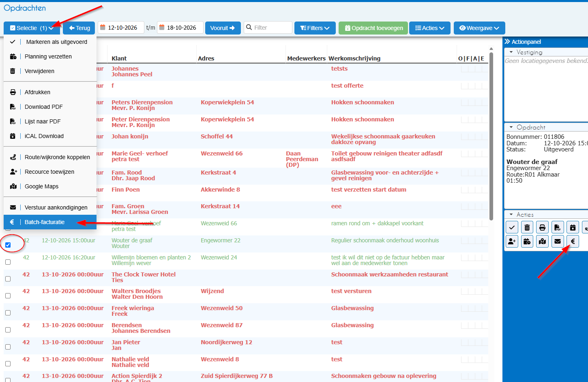
Task: Tick the Freek wieringa row checkbox
Action: point(8,313)
